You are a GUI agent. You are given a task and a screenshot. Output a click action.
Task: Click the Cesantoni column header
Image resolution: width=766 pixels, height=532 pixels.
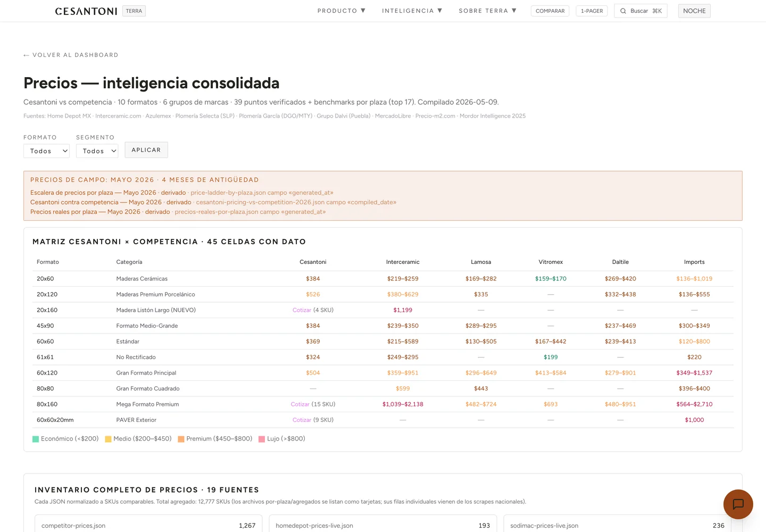pyautogui.click(x=313, y=262)
